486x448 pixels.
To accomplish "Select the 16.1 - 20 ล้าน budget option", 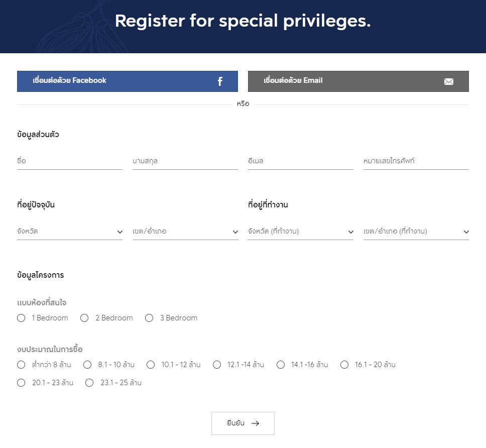I will (x=344, y=365).
